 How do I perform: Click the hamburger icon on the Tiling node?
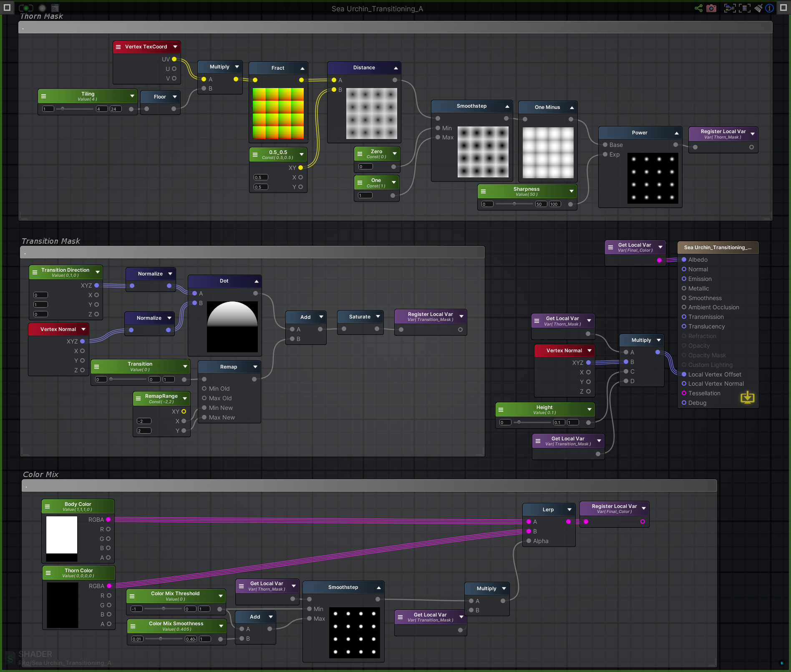[44, 96]
